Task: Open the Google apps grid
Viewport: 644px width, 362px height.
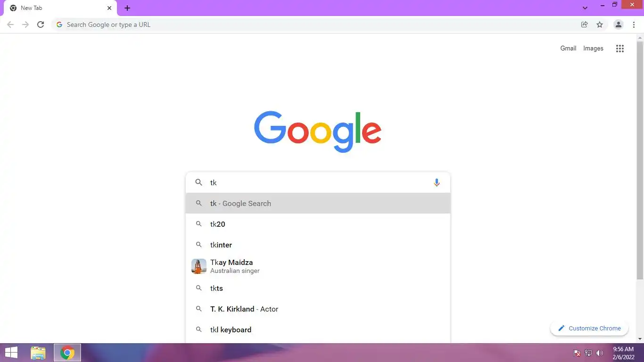Action: [x=620, y=48]
